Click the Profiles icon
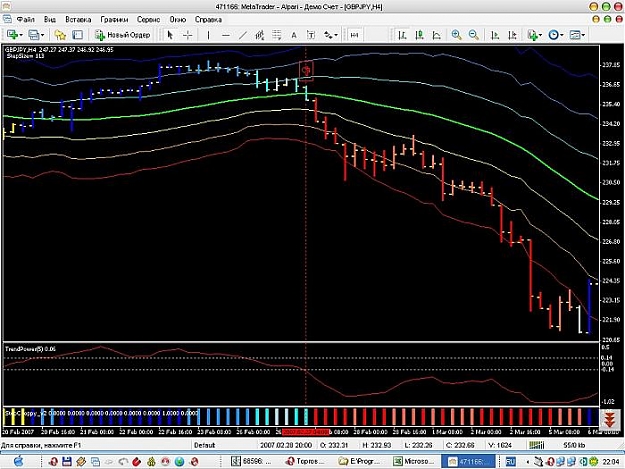This screenshot has width=625, height=469. (33, 35)
